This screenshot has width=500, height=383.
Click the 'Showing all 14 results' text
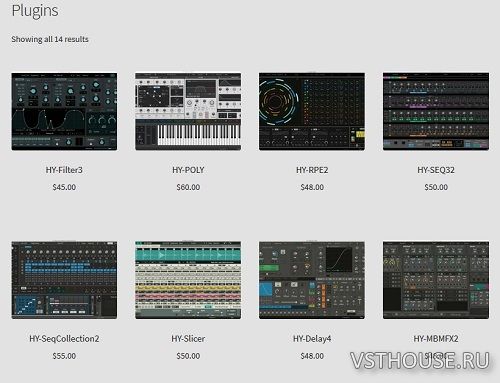click(50, 39)
